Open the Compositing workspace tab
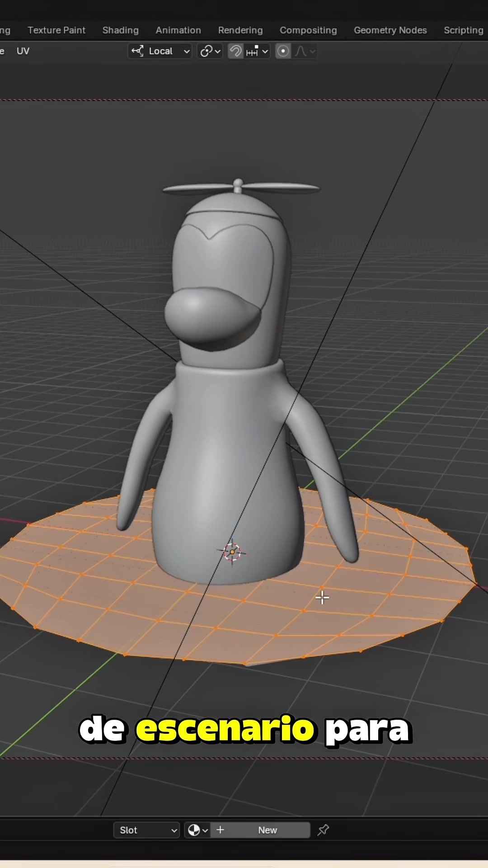488x868 pixels. pyautogui.click(x=308, y=30)
